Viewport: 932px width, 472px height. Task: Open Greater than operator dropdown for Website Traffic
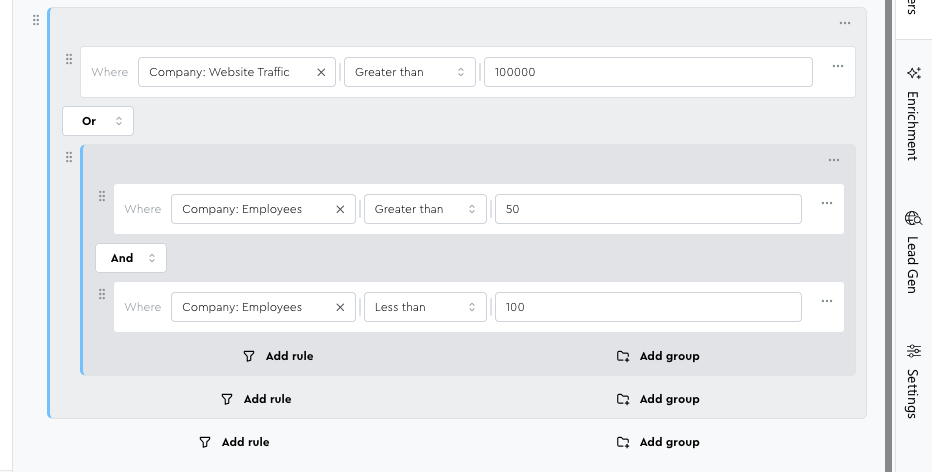tap(410, 72)
